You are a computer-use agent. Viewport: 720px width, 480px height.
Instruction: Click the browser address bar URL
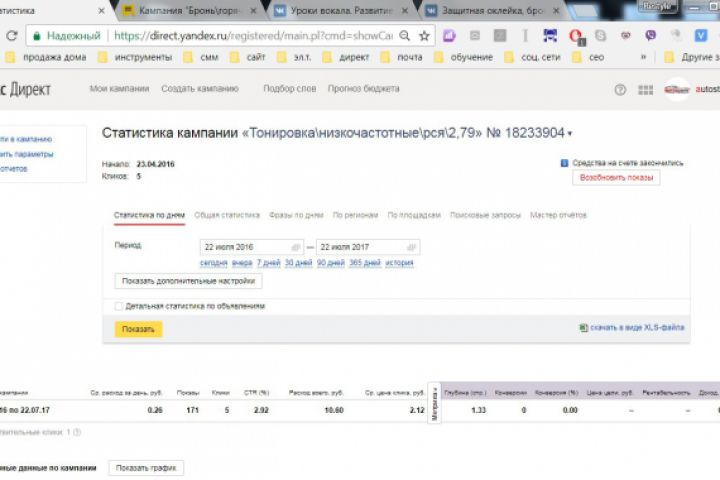click(253, 36)
